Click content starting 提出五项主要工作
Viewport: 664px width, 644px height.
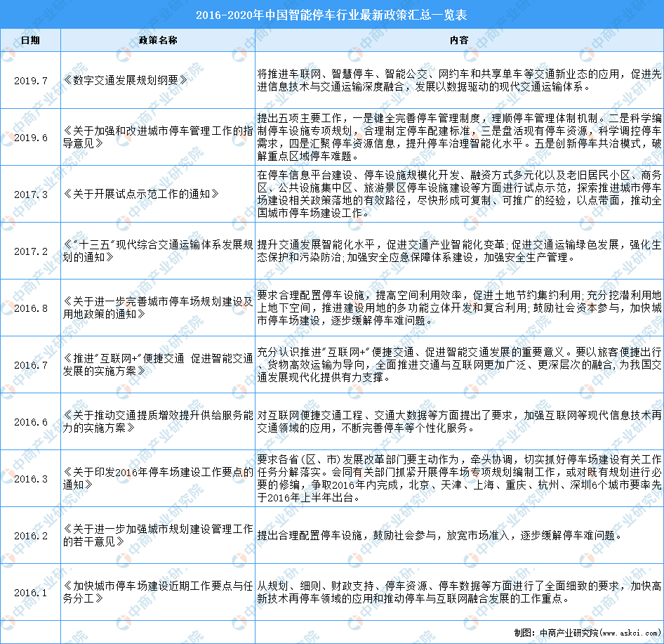click(459, 137)
